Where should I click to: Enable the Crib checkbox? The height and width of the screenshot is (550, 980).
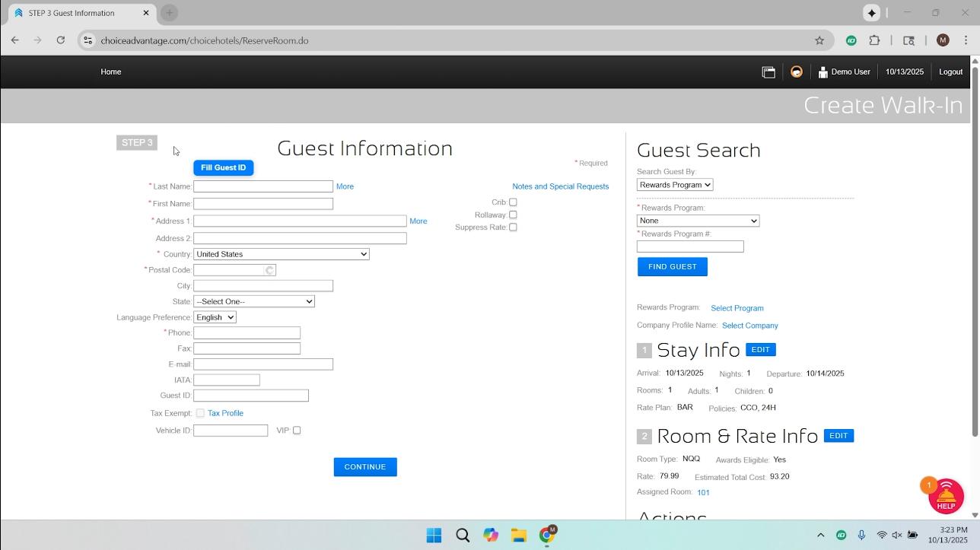pyautogui.click(x=513, y=202)
